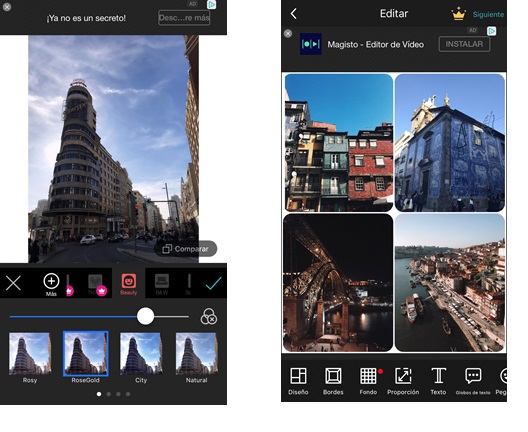Select the B&W filter category
This screenshot has width=528, height=432.
(162, 284)
